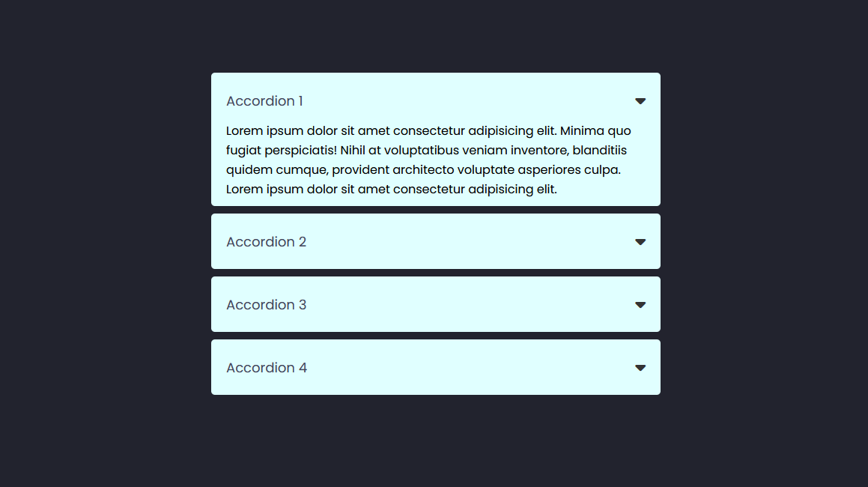Click the downward arrow icon on Accordion 3
The height and width of the screenshot is (487, 868).
tap(640, 305)
